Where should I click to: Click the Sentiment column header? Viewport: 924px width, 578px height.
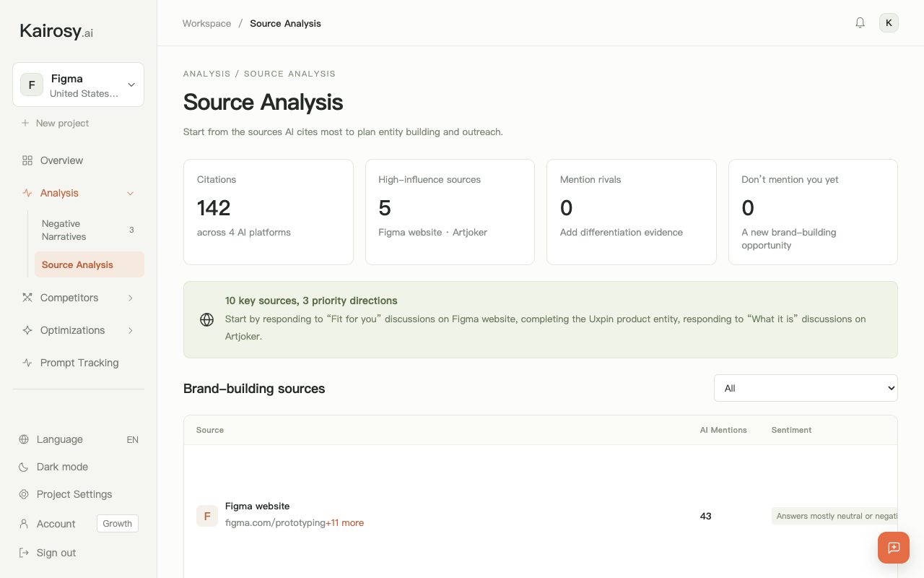(791, 430)
